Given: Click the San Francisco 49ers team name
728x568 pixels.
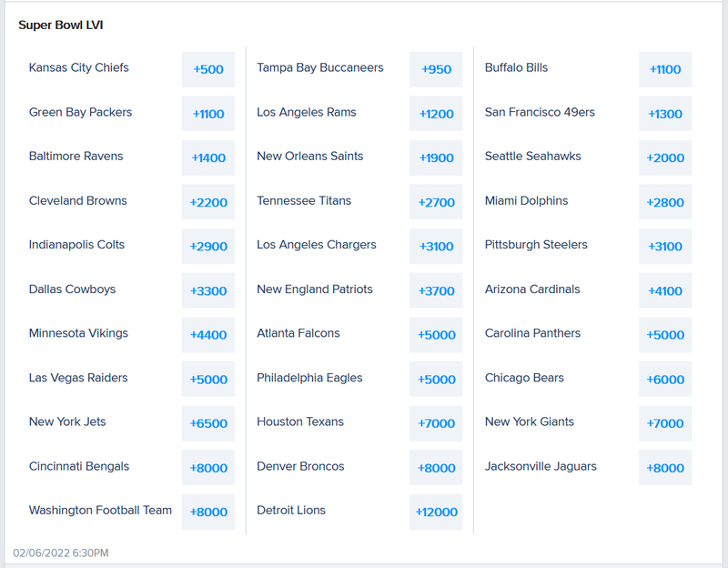Looking at the screenshot, I should 540,112.
